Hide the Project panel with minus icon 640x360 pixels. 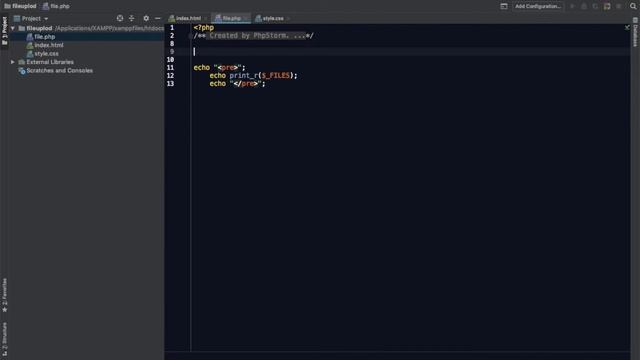click(x=158, y=18)
